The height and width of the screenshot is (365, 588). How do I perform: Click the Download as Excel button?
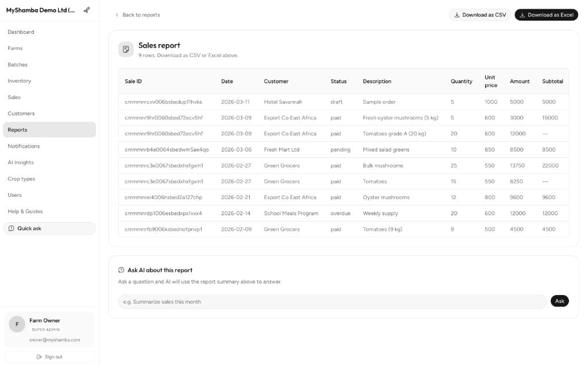pos(546,14)
